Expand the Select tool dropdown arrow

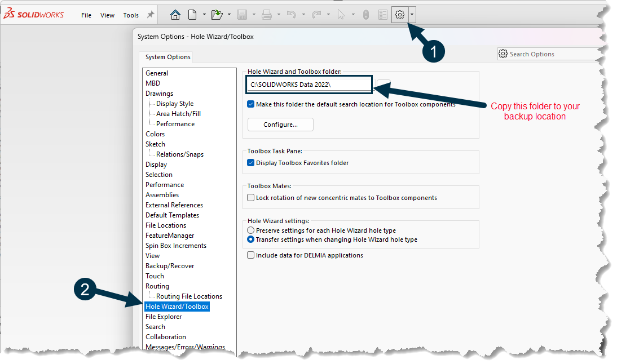click(x=353, y=15)
